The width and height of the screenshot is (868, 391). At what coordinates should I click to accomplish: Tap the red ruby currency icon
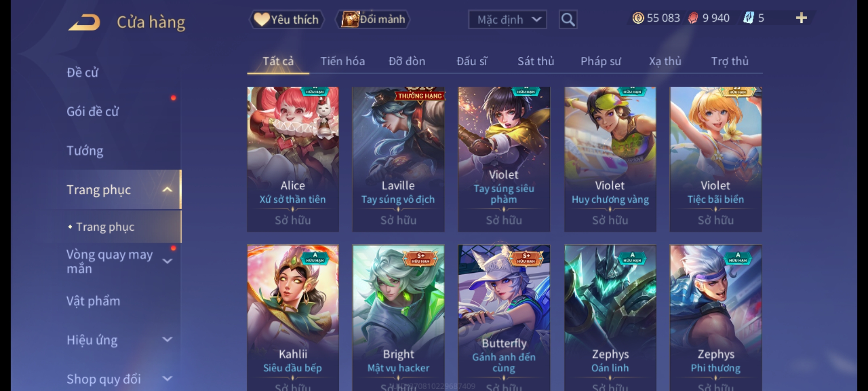click(693, 18)
